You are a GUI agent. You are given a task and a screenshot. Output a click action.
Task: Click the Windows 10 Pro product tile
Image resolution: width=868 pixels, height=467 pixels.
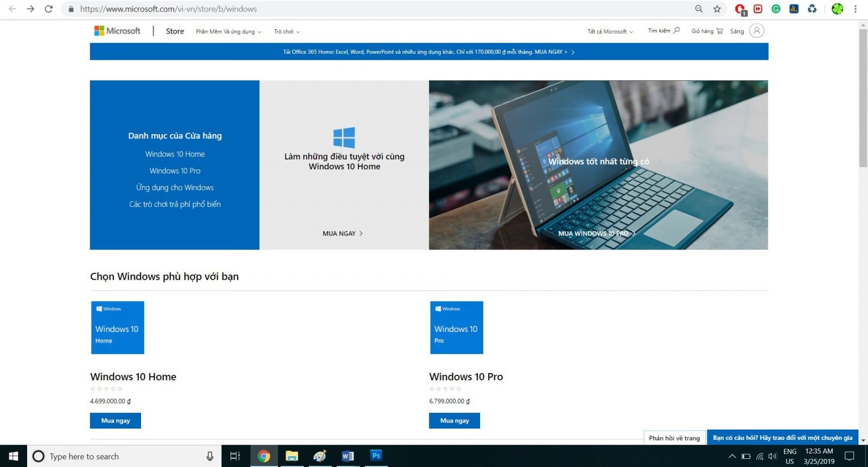point(457,328)
